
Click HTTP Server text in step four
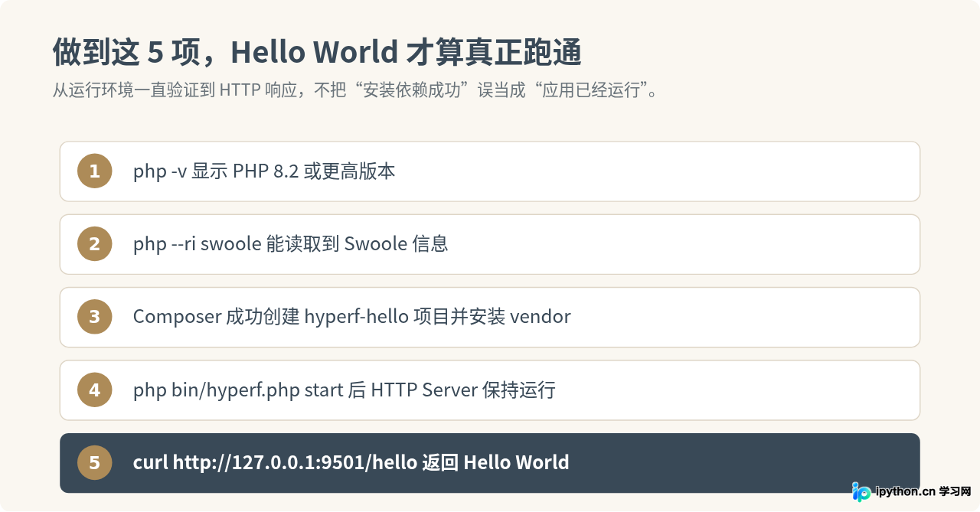click(x=423, y=390)
